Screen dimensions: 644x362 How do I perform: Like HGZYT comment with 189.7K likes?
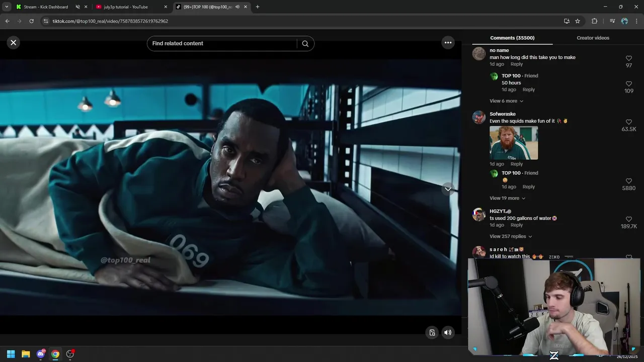(x=628, y=219)
